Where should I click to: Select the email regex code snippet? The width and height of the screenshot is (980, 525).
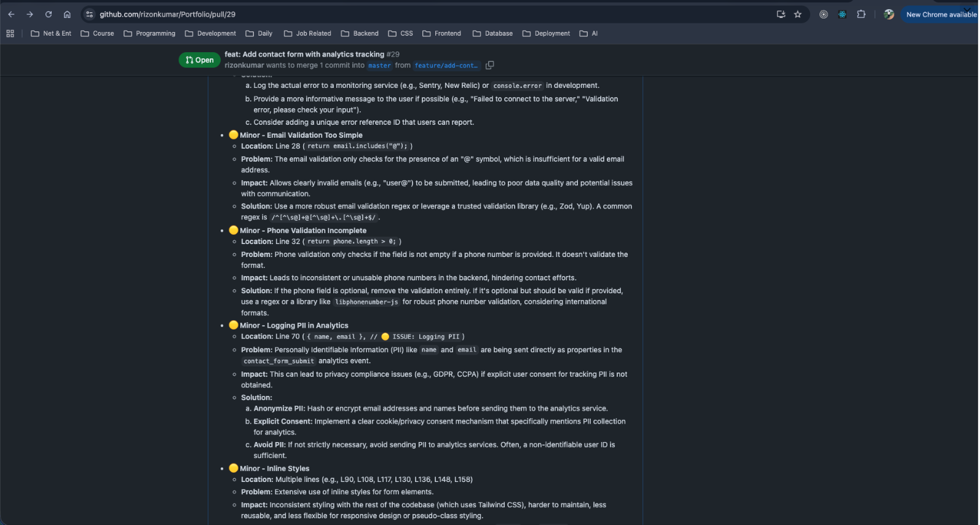click(323, 218)
